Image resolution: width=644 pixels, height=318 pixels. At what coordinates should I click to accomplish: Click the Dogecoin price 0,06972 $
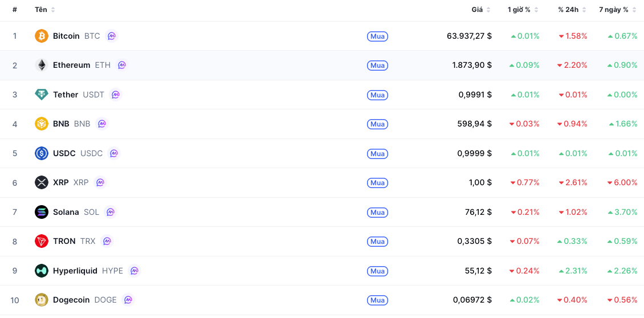click(472, 300)
